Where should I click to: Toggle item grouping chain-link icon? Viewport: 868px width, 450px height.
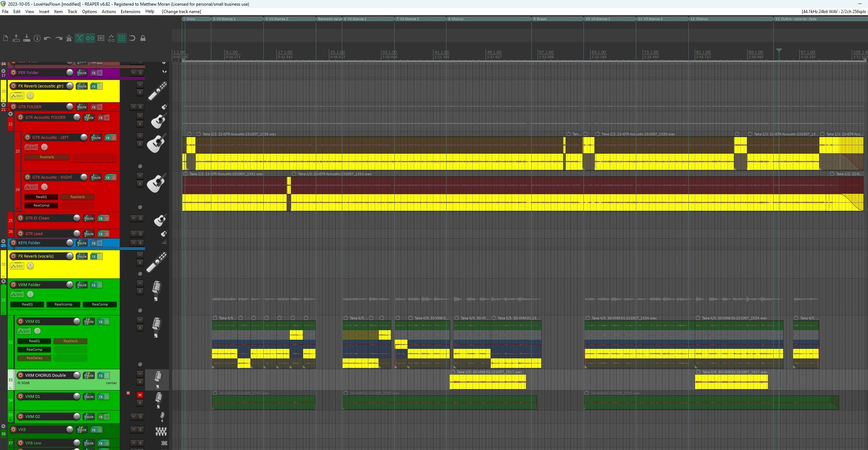(90, 38)
